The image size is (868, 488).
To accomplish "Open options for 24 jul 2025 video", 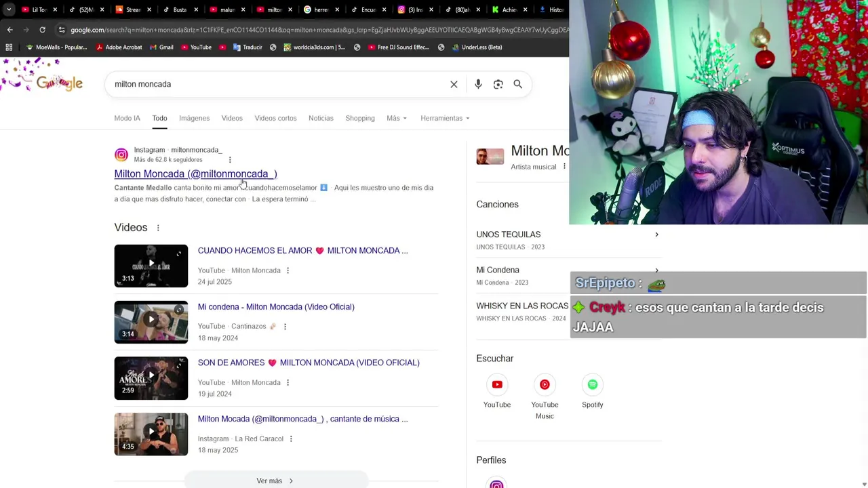I will (x=288, y=270).
